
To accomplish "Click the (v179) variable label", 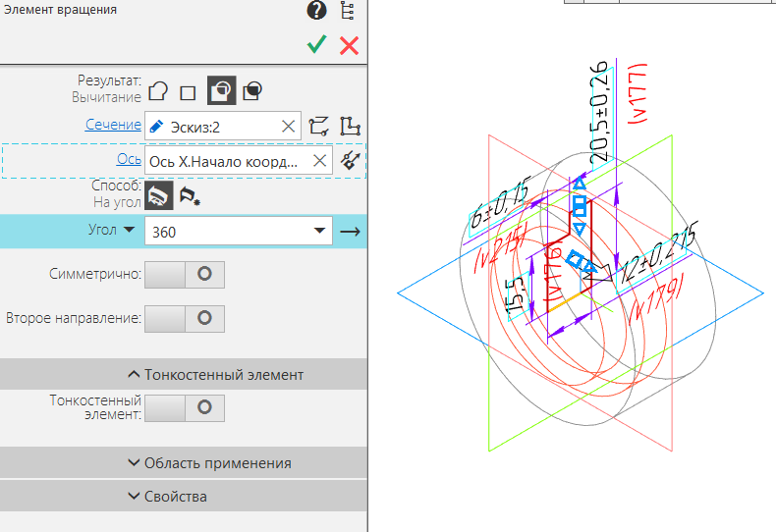I will coord(655,299).
